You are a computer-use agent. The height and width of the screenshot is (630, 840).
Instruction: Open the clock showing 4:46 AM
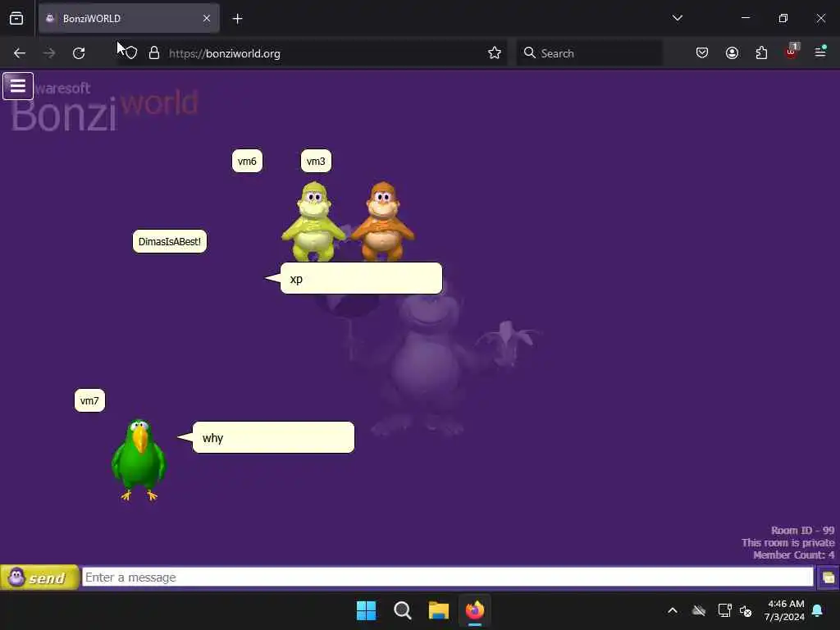coord(785,610)
